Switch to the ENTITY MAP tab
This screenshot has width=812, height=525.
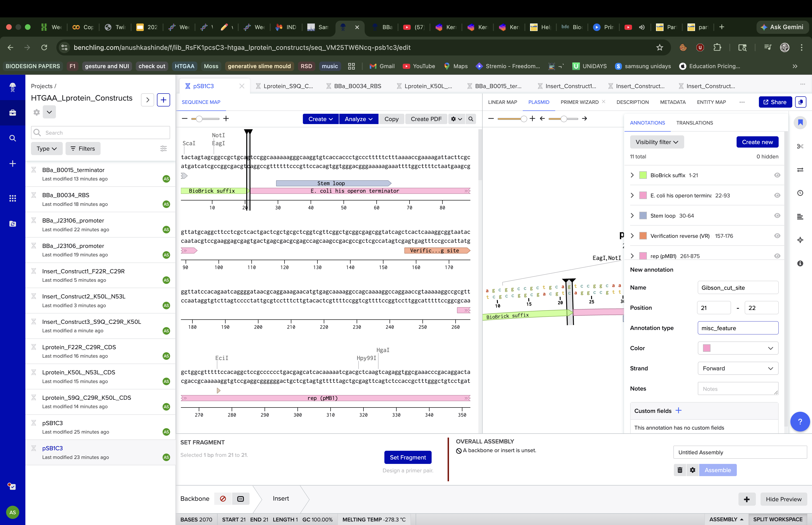(711, 102)
